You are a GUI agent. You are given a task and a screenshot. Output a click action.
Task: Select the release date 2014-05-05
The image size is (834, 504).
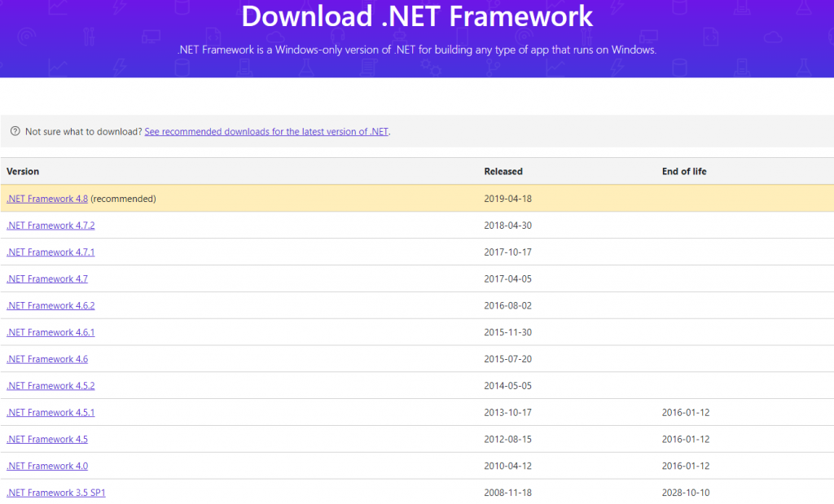[507, 385]
